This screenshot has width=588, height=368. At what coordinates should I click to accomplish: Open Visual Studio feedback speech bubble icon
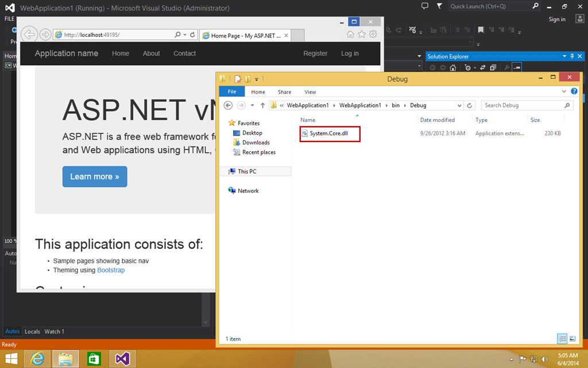tap(425, 6)
